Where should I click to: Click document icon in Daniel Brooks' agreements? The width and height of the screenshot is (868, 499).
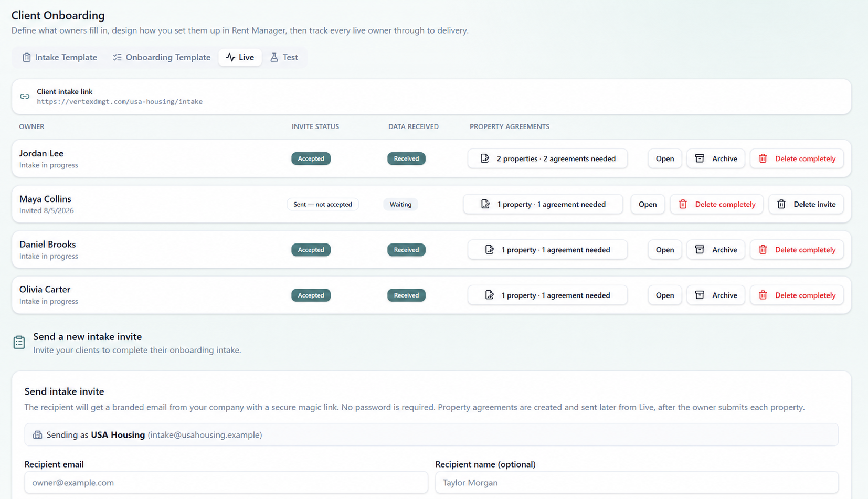pyautogui.click(x=490, y=250)
